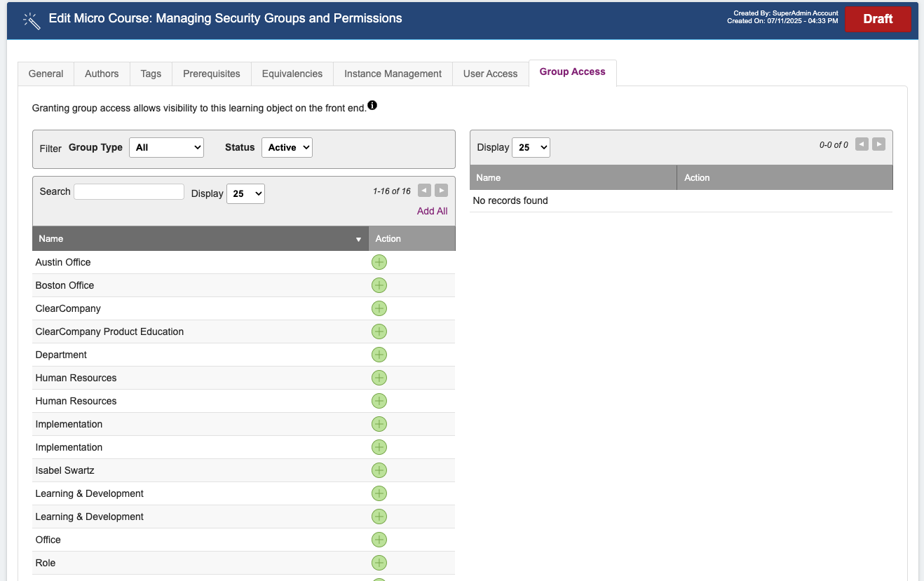924x581 pixels.
Task: Click the Office group name
Action: click(48, 540)
